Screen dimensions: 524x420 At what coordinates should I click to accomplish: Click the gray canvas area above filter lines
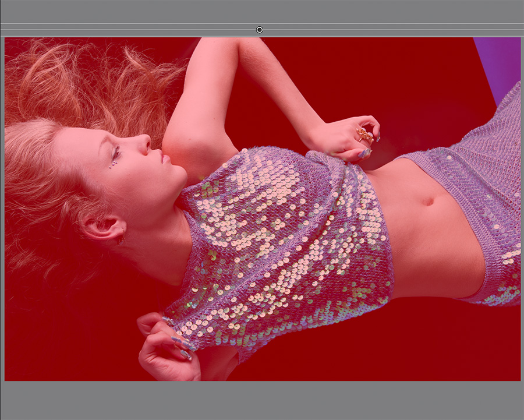pyautogui.click(x=262, y=10)
